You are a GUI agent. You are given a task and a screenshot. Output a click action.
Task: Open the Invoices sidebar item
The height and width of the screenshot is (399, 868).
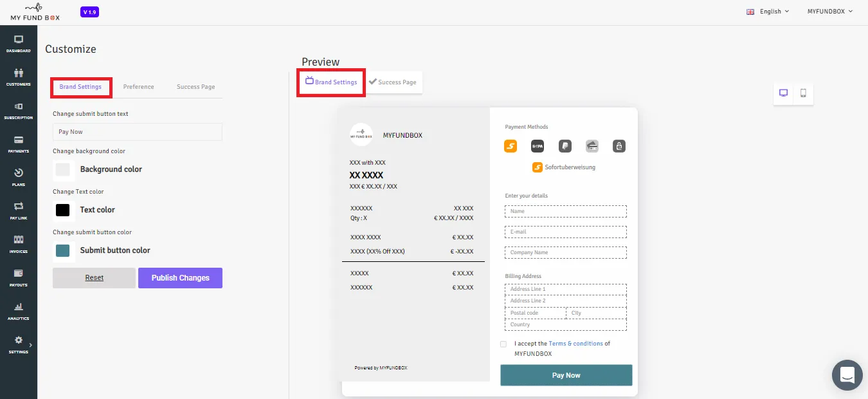[19, 244]
